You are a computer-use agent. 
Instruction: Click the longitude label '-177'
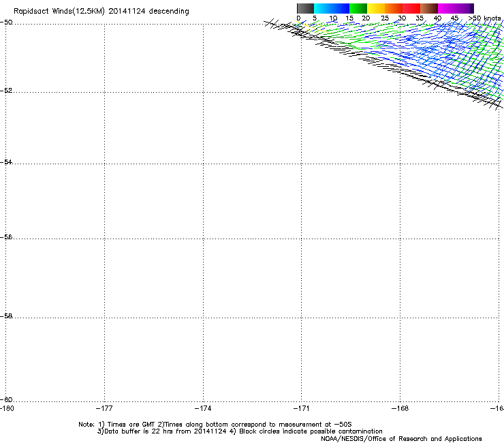(x=104, y=408)
